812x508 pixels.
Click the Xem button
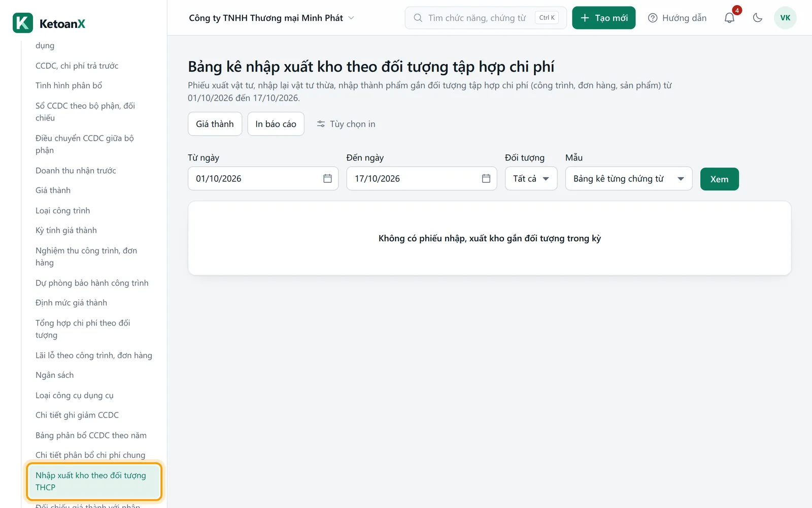719,179
